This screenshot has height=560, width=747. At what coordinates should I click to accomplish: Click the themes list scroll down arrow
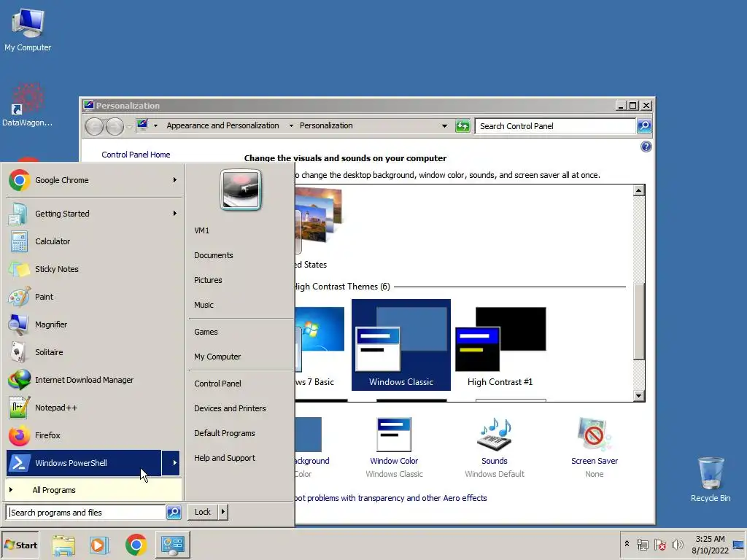(x=639, y=396)
